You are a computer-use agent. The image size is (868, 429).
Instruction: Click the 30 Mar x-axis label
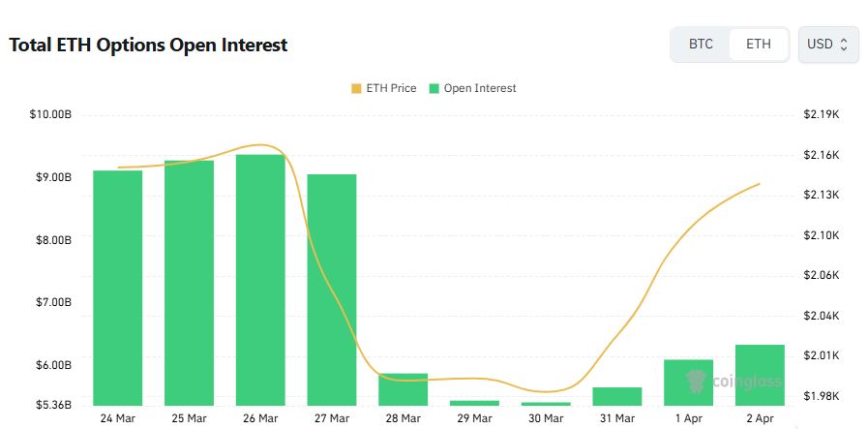546,418
